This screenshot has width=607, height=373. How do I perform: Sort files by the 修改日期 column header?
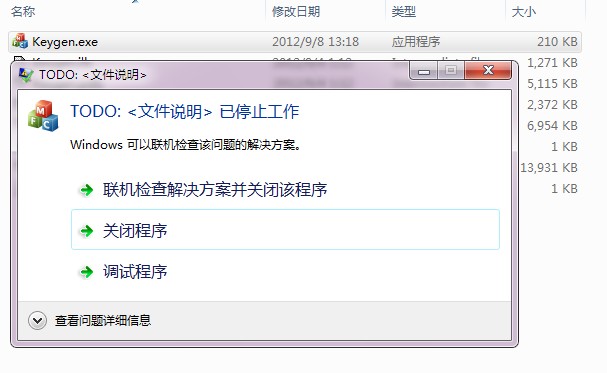coord(296,12)
